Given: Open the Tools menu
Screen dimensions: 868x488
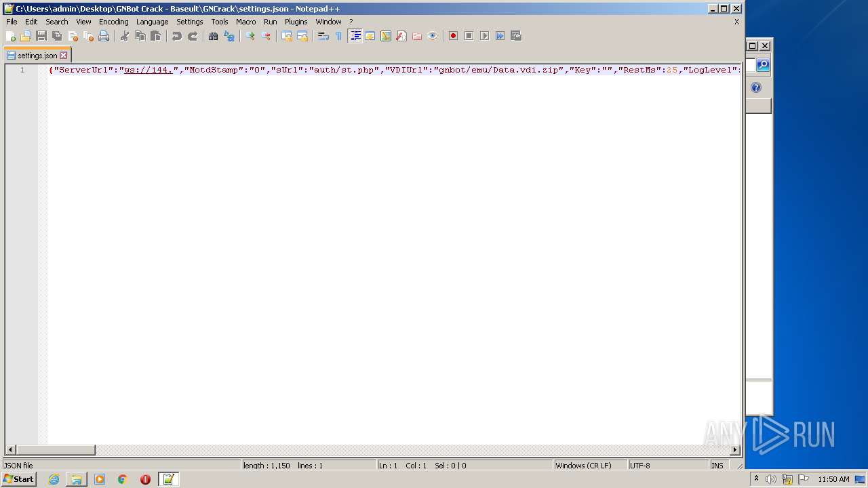Looking at the screenshot, I should [220, 22].
